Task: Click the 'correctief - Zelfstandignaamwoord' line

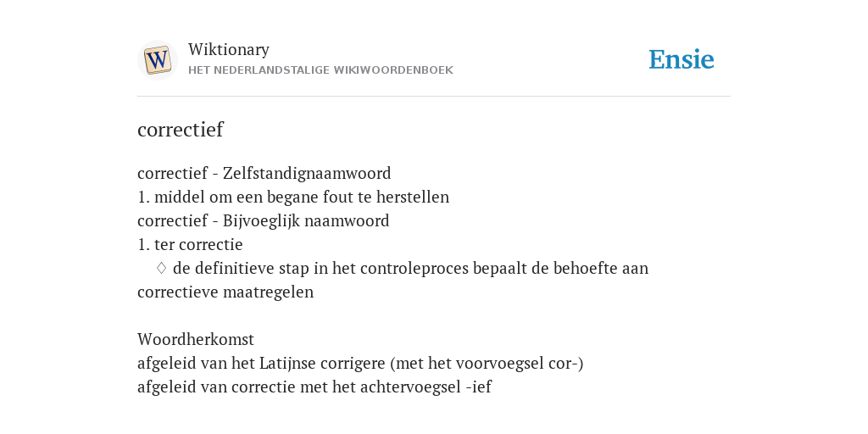Action: click(x=264, y=173)
